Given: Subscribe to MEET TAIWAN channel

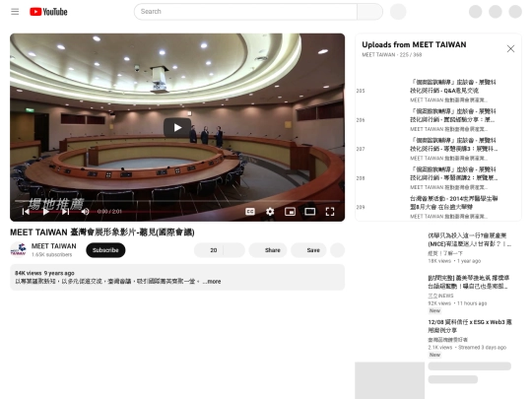Looking at the screenshot, I should (105, 250).
